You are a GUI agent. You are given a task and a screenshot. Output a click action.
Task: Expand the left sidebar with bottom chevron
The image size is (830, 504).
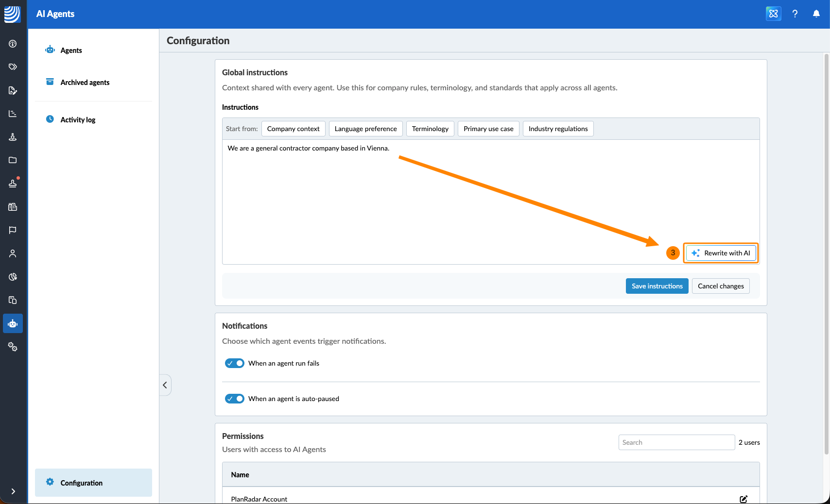click(13, 491)
